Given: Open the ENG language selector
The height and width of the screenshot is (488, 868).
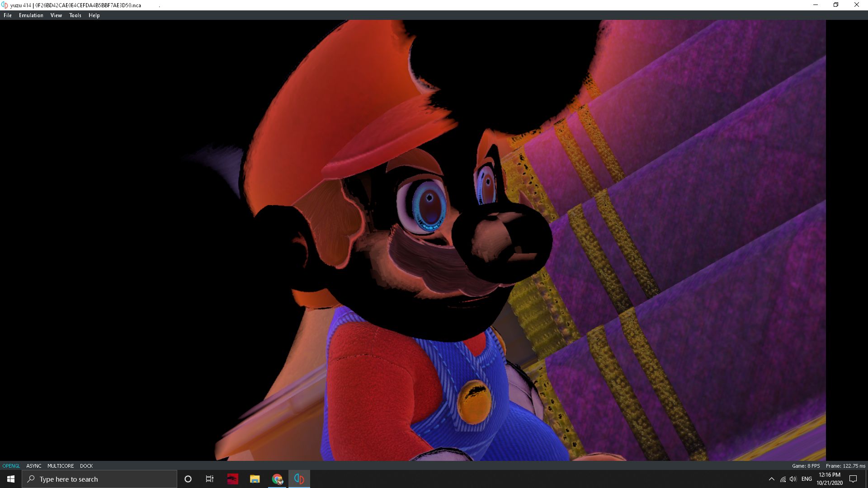Looking at the screenshot, I should click(x=807, y=479).
